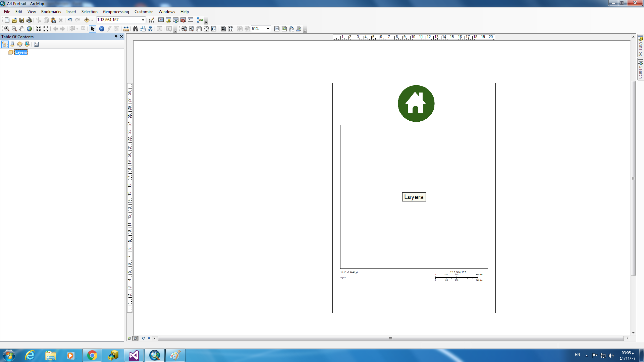Activate the Select Elements arrow tool
The height and width of the screenshot is (362, 644).
point(93,29)
